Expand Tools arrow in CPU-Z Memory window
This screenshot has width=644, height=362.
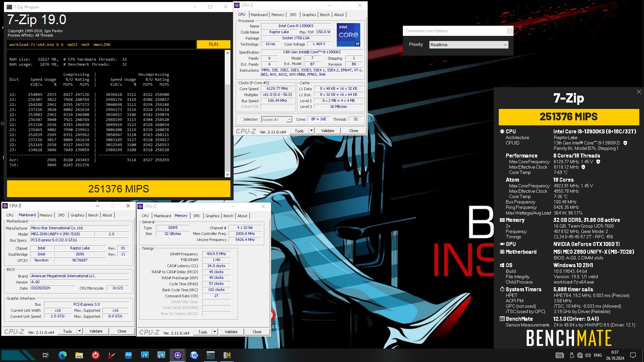(215, 332)
